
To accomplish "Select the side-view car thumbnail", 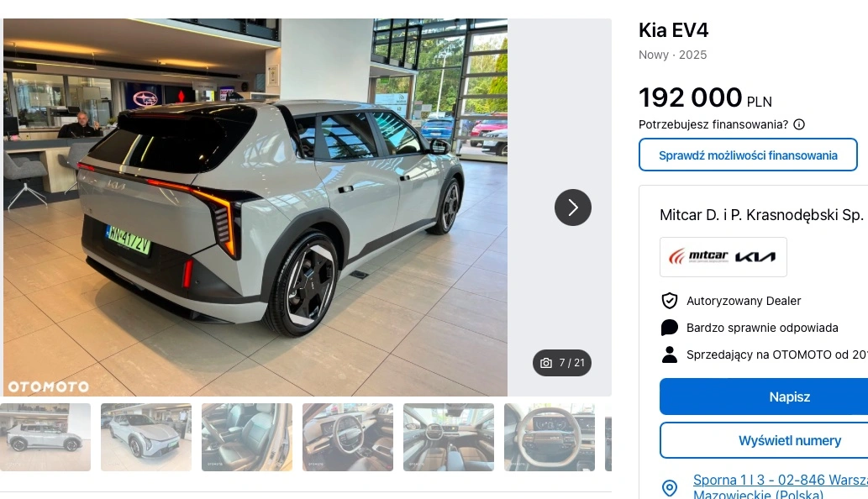I will click(45, 437).
